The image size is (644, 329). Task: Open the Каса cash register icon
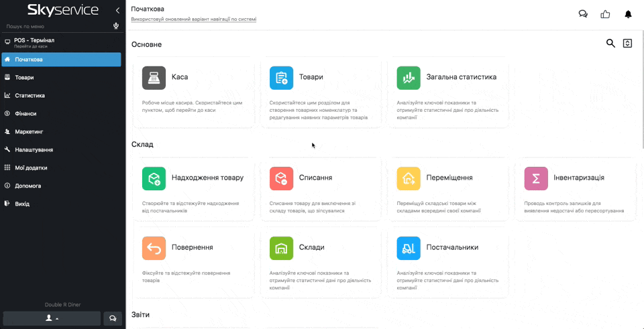[x=154, y=78]
